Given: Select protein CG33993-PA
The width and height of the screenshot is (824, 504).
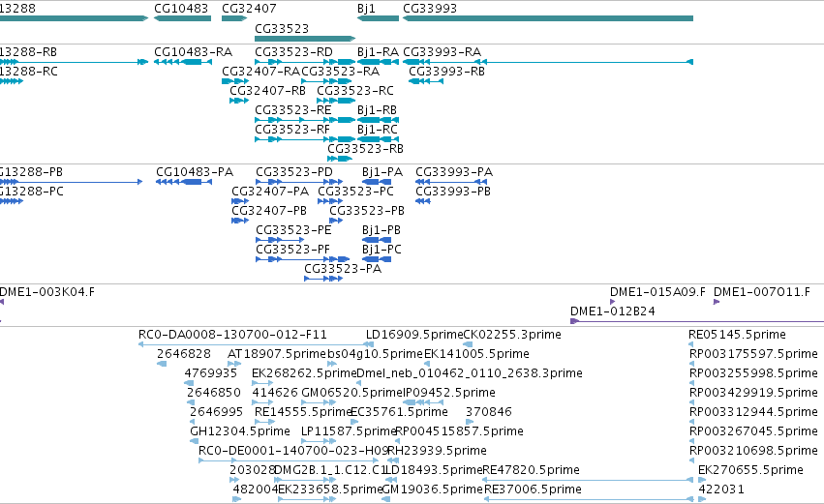Looking at the screenshot, I should (x=451, y=182).
